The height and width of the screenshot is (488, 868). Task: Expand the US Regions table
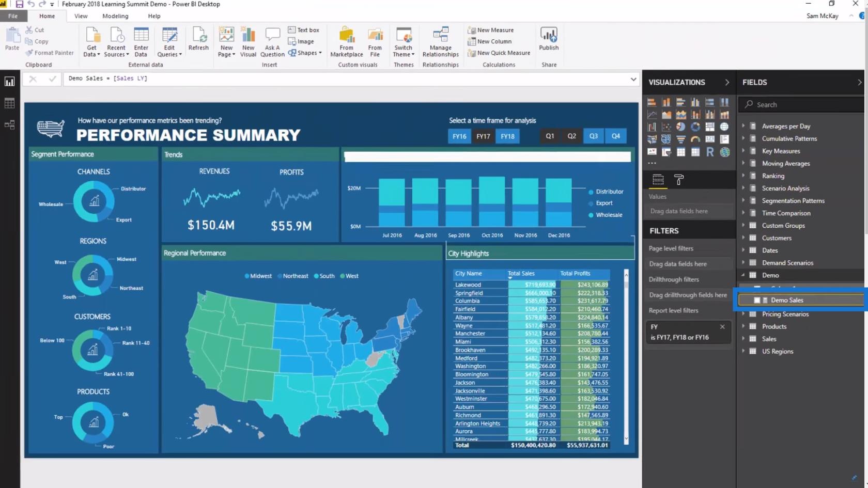[x=743, y=351]
